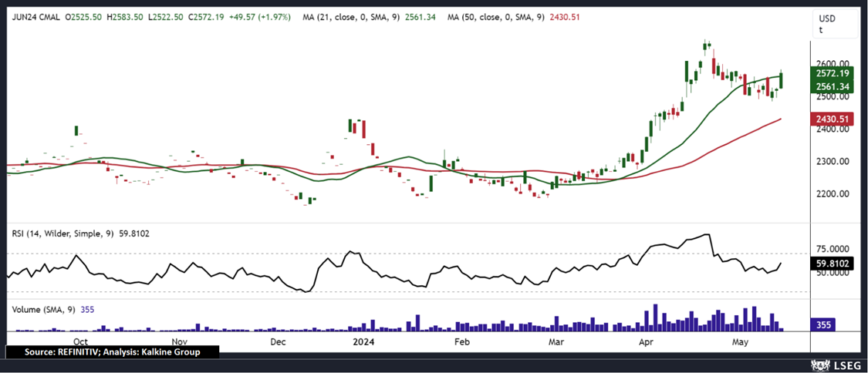The height and width of the screenshot is (373, 868).
Task: Click the May date axis label
Action: (x=741, y=341)
